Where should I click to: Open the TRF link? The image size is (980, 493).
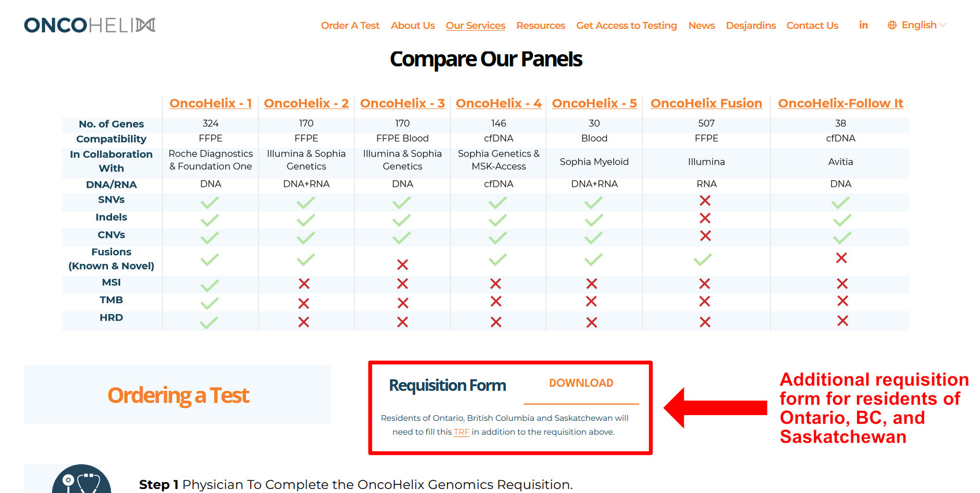pyautogui.click(x=461, y=432)
